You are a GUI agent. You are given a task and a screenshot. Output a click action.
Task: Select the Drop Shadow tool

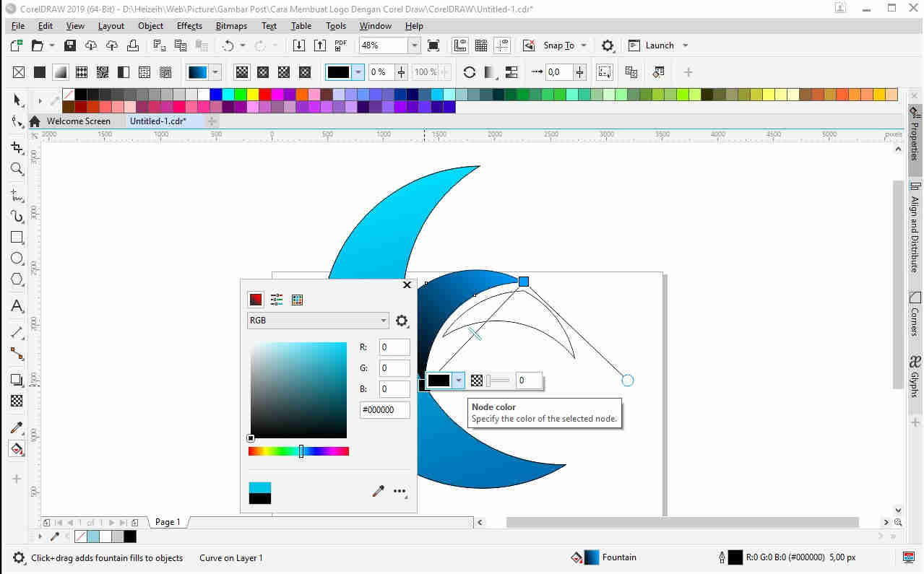pos(17,380)
